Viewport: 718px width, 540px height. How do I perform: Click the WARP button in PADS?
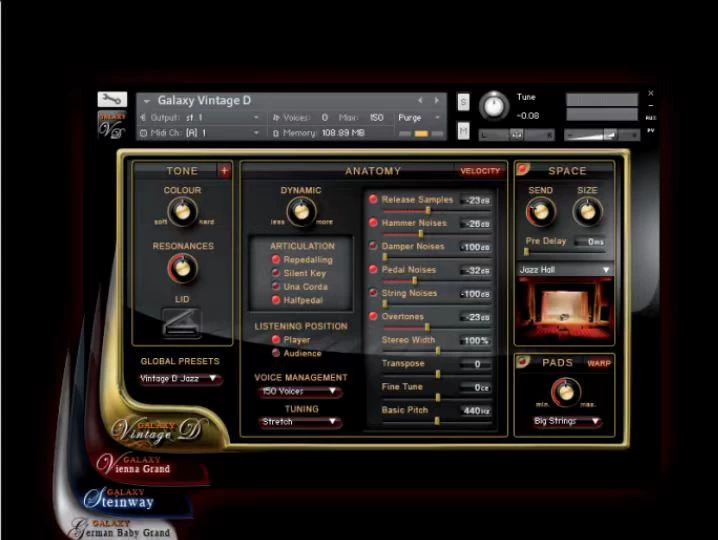(599, 363)
